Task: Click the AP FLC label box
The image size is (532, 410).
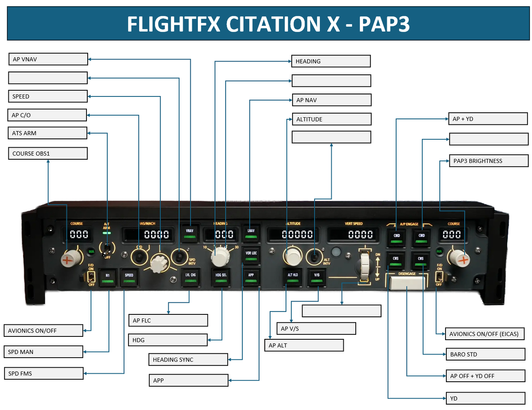Action: point(168,320)
